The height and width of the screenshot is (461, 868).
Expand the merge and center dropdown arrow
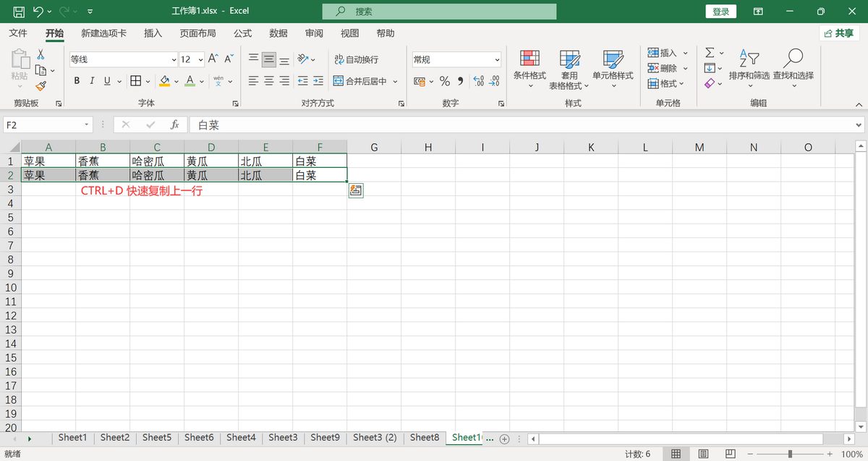coord(396,81)
